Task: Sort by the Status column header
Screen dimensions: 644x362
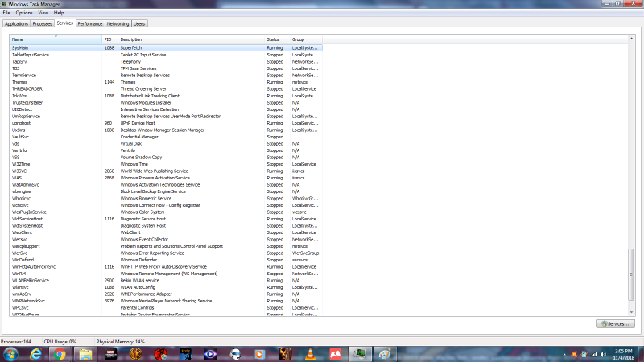Action: click(277, 39)
